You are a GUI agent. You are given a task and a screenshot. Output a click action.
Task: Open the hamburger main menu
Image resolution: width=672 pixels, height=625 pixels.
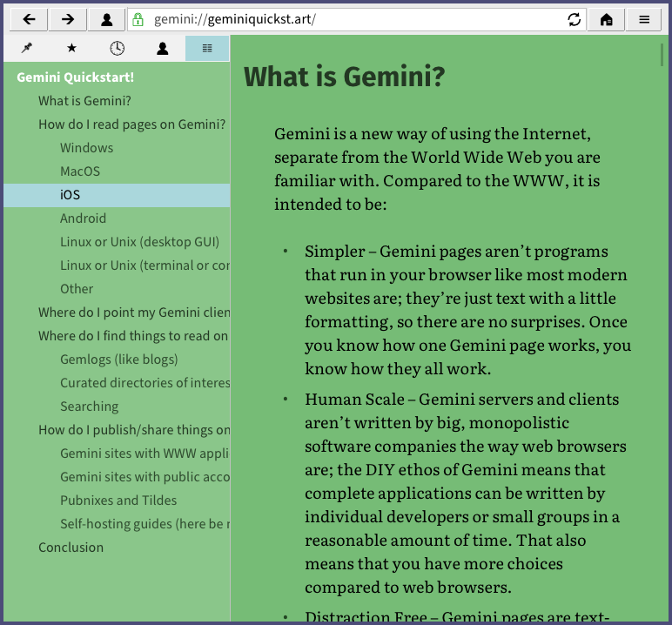[x=644, y=19]
